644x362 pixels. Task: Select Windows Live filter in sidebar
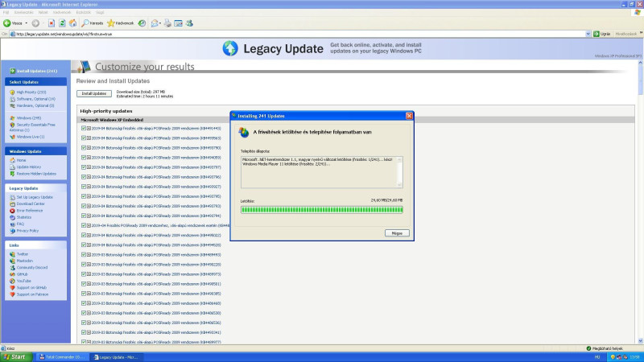click(x=30, y=137)
